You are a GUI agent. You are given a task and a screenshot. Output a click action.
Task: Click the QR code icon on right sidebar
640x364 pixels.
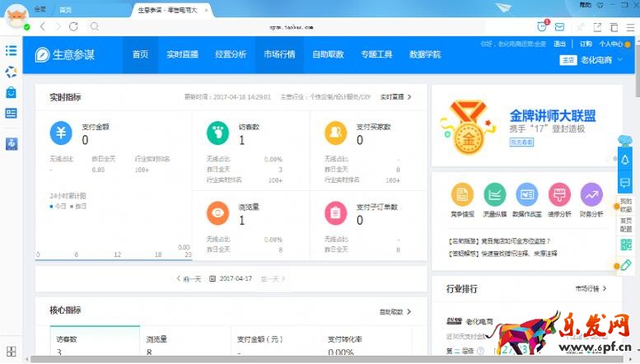(x=625, y=245)
